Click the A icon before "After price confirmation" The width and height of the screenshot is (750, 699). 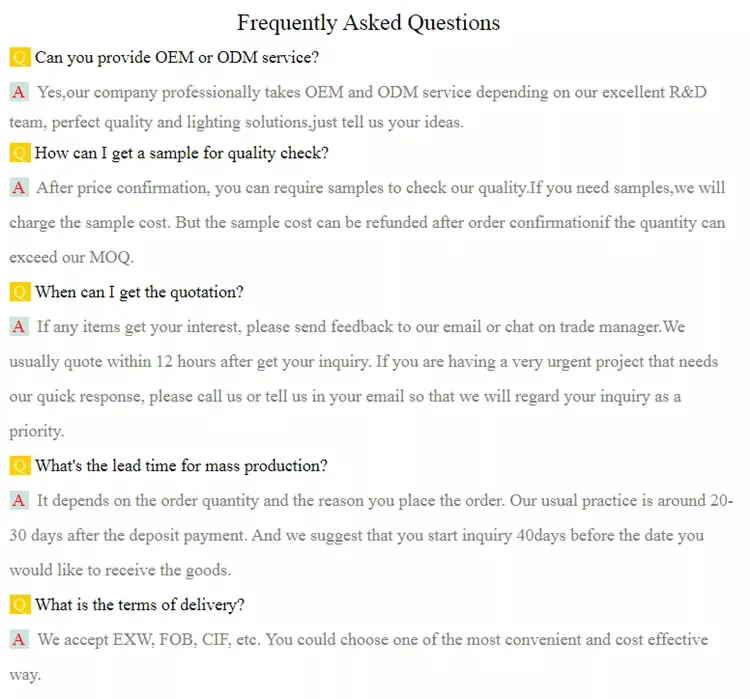pos(19,188)
